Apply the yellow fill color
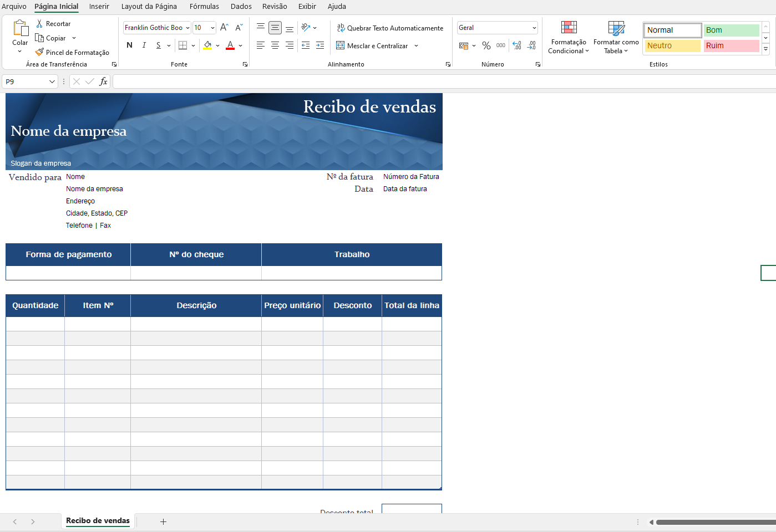 [x=207, y=45]
